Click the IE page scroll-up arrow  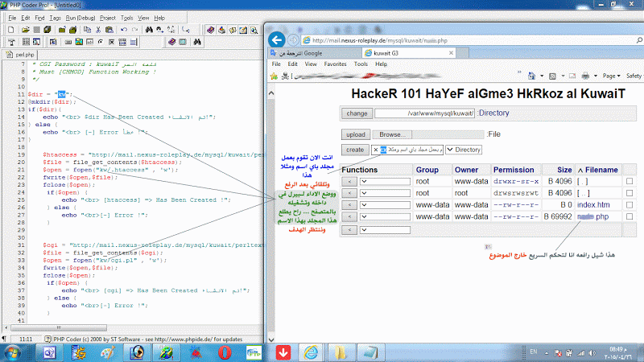point(271,93)
